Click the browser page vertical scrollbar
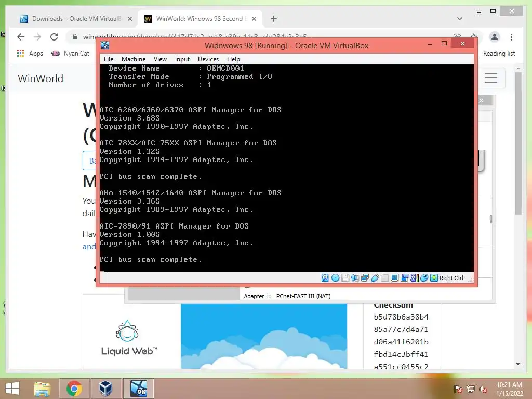This screenshot has width=532, height=399. pos(518,143)
